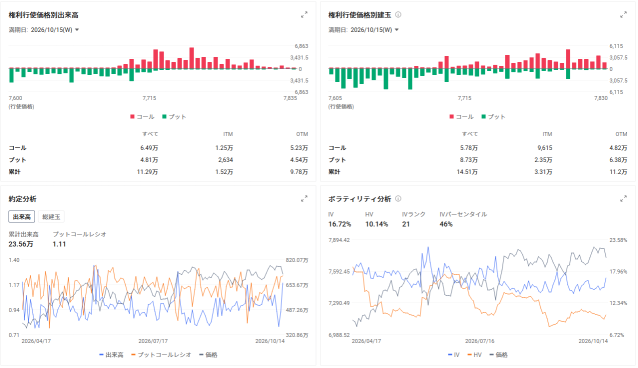The width and height of the screenshot is (638, 368).
Task: Click OTM column header in volume table
Action: click(302, 134)
